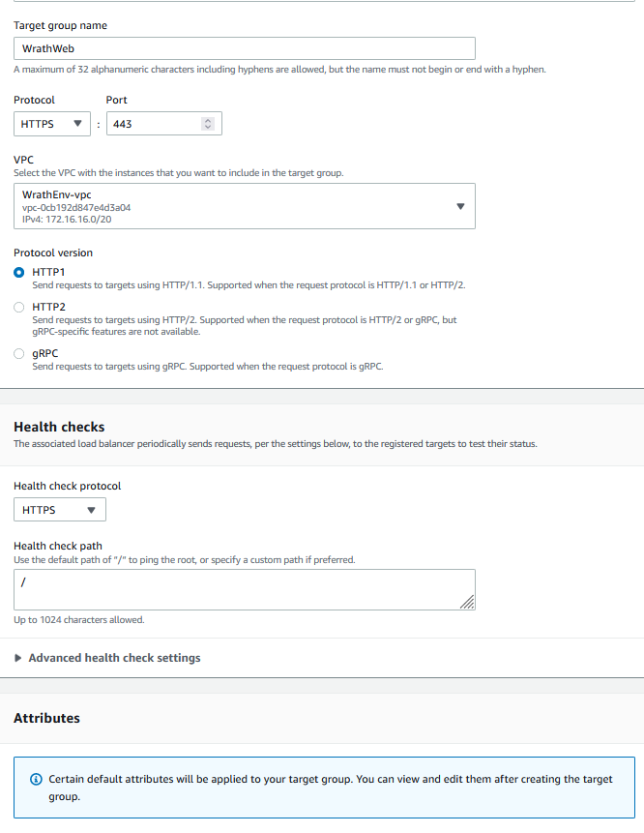Click the Attributes section heading
The image size is (644, 833).
point(46,718)
